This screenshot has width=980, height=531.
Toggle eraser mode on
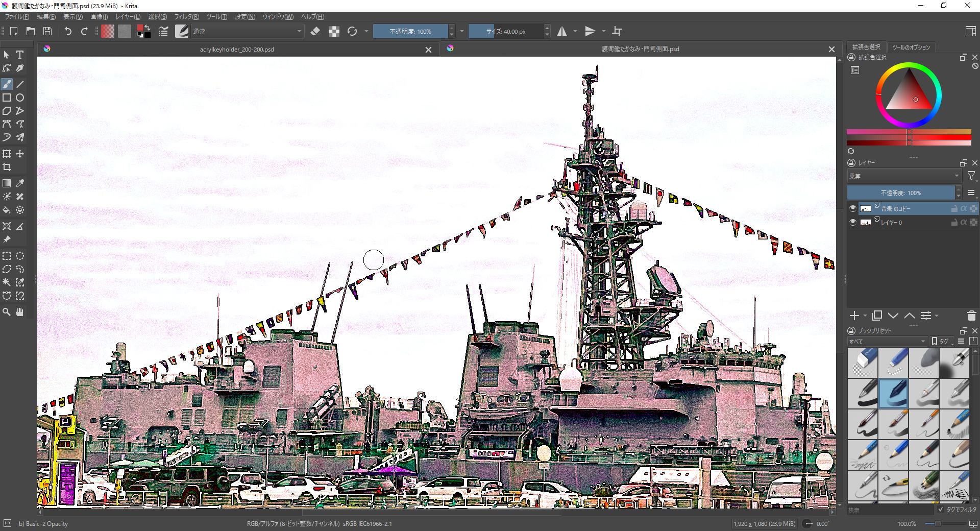[x=315, y=31]
